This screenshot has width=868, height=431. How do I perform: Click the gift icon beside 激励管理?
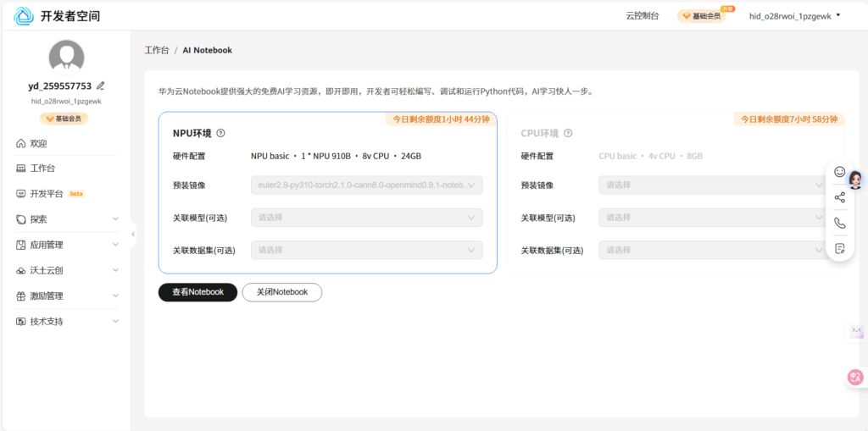[21, 296]
